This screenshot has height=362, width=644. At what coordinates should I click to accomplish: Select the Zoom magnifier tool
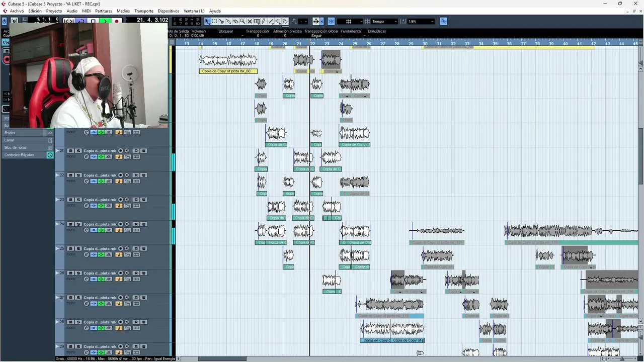pyautogui.click(x=243, y=21)
